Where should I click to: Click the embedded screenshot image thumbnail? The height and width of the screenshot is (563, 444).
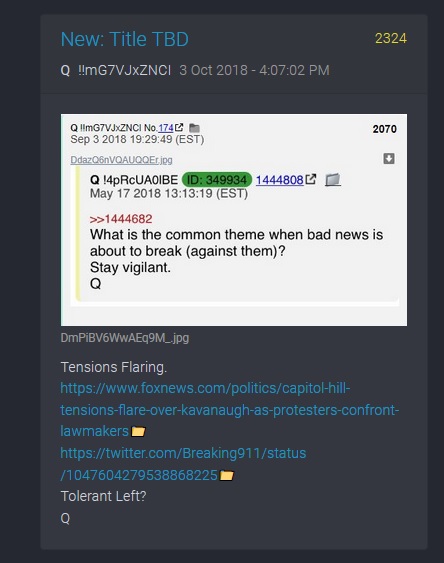point(234,220)
